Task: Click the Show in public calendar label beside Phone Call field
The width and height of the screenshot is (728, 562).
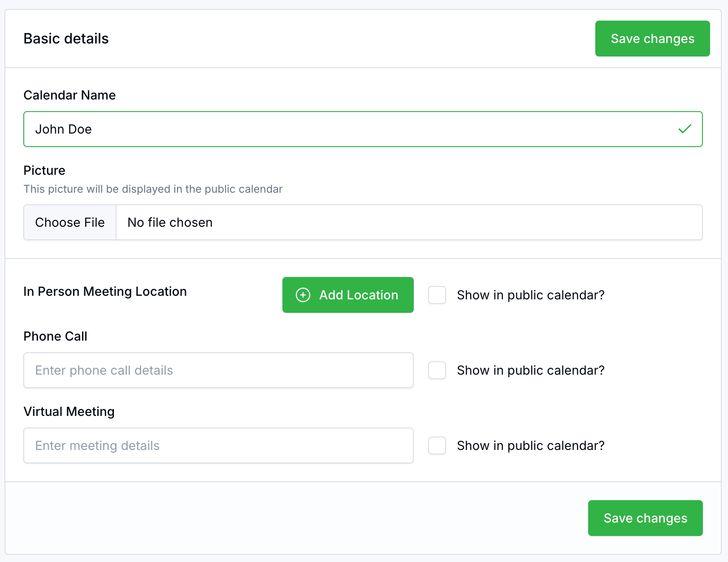Action: point(531,370)
